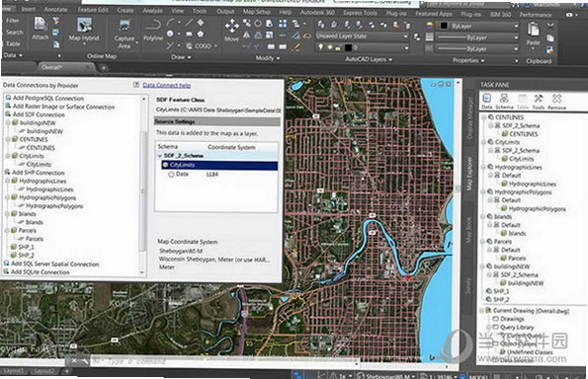Click the arc draw tool icon

click(x=171, y=23)
